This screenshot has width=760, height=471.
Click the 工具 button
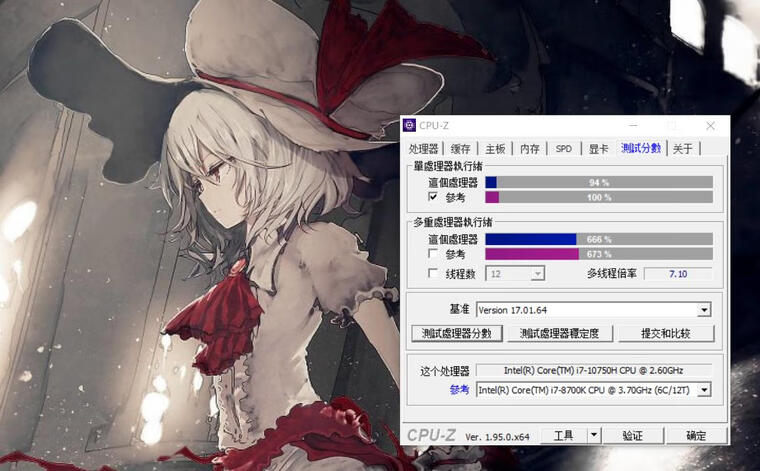[x=563, y=436]
